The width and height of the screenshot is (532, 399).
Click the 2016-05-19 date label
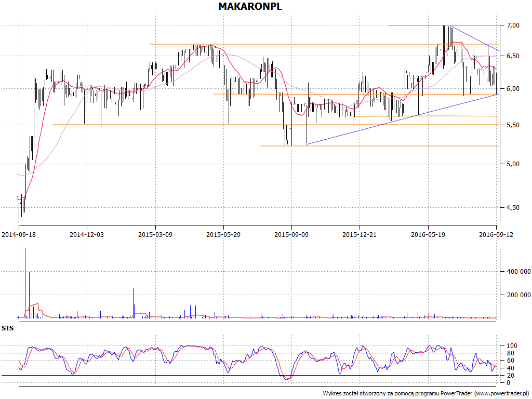428,234
